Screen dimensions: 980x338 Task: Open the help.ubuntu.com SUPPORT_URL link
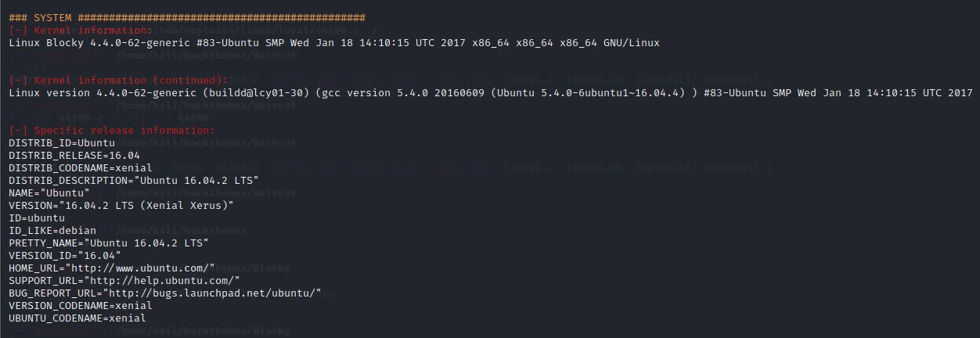[162, 280]
